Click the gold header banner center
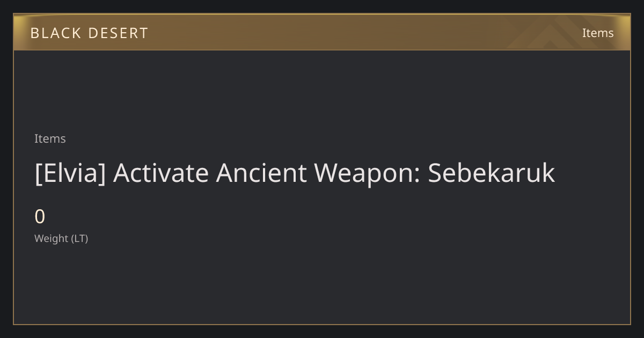Viewport: 644px width, 338px height. pyautogui.click(x=322, y=33)
